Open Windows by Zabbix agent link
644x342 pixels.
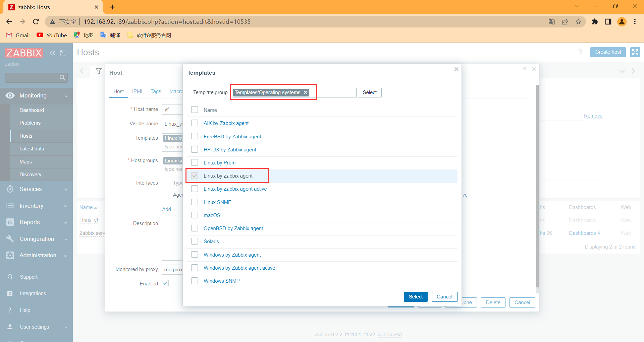click(x=232, y=255)
